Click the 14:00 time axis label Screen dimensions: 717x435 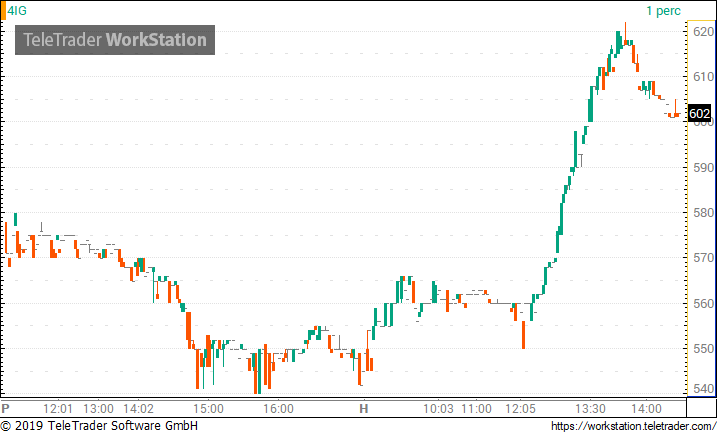tap(647, 408)
